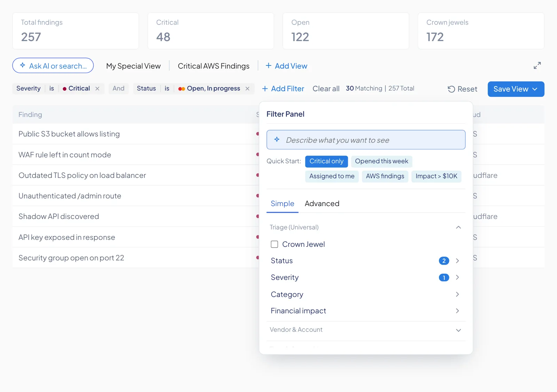557x392 pixels.
Task: Select the Critical only quick start chip
Action: pyautogui.click(x=327, y=161)
